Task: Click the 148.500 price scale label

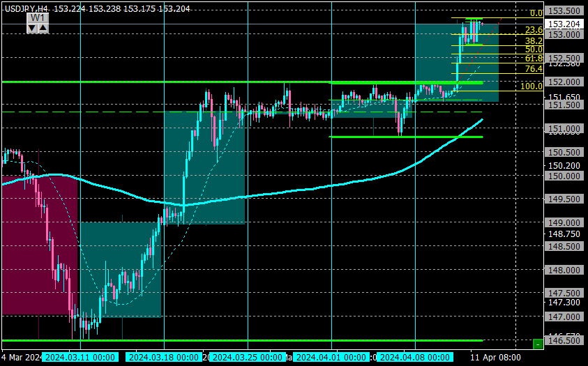Action: click(x=564, y=247)
